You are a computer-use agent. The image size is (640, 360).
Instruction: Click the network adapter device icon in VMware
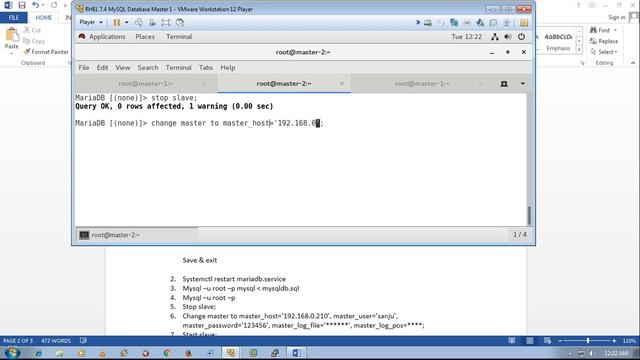pyautogui.click(x=454, y=23)
